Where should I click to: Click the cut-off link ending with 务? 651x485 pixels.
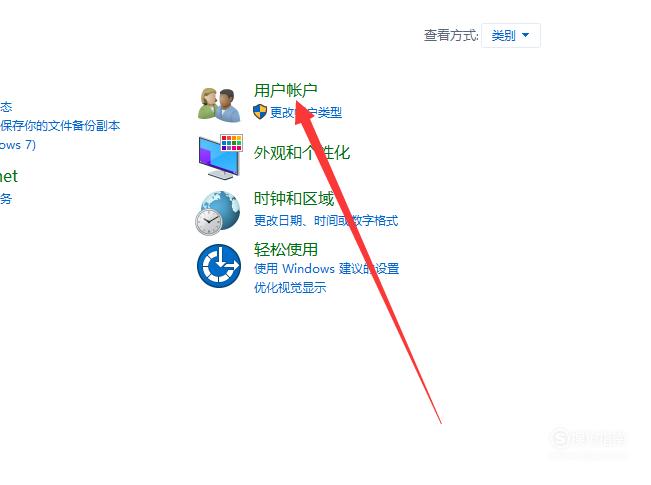click(6, 198)
